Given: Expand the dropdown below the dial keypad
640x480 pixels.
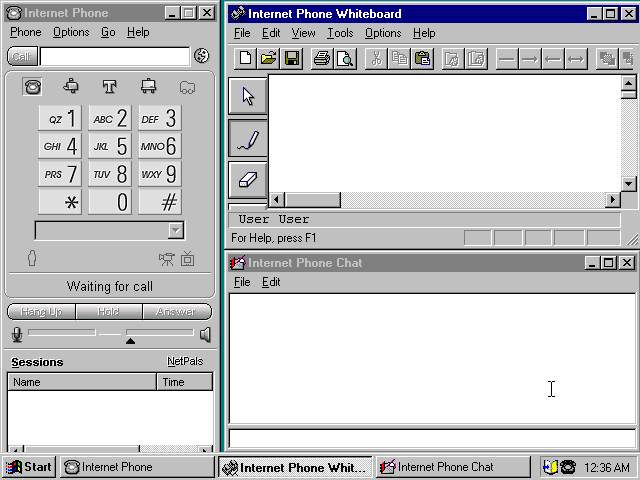Looking at the screenshot, I should [x=176, y=231].
